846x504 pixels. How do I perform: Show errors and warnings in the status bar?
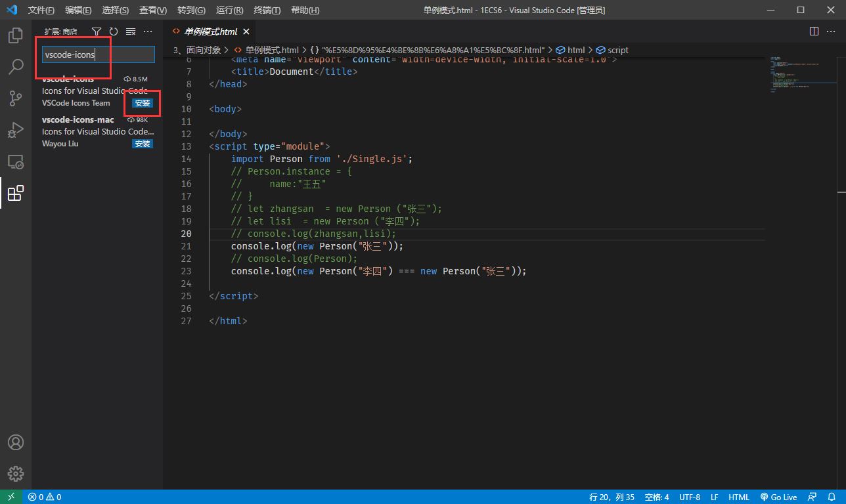[45, 497]
